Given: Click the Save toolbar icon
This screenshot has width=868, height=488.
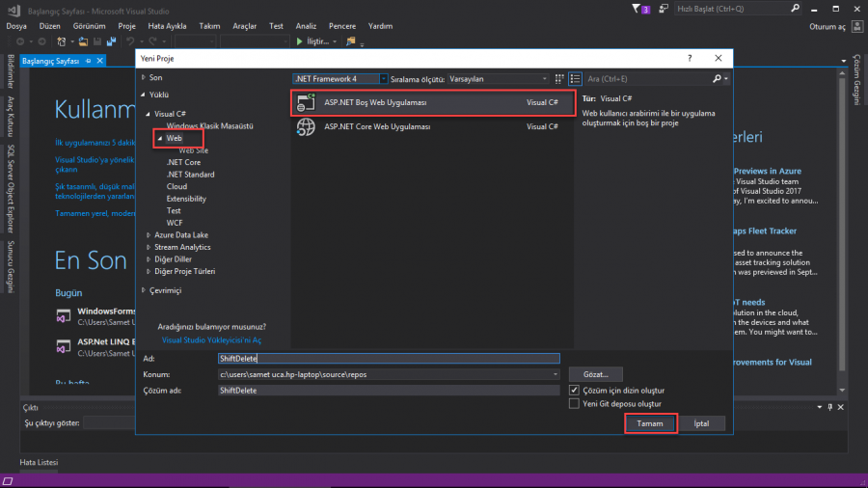Looking at the screenshot, I should 97,41.
